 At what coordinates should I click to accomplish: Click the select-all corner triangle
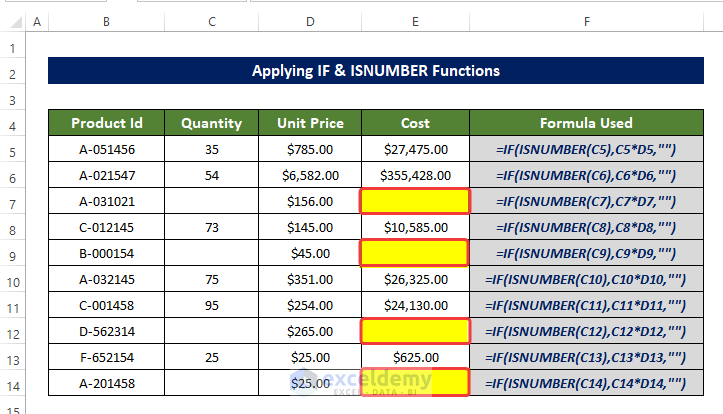point(16,22)
